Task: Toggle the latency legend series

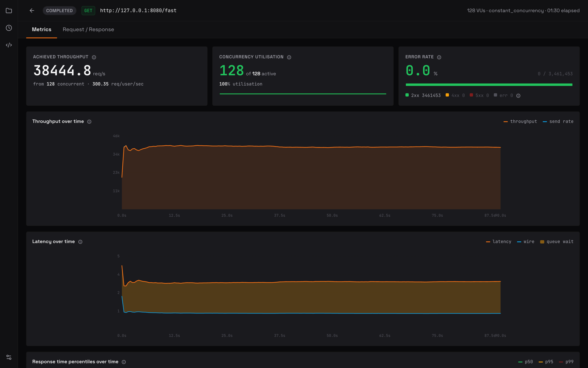Action: pos(498,242)
